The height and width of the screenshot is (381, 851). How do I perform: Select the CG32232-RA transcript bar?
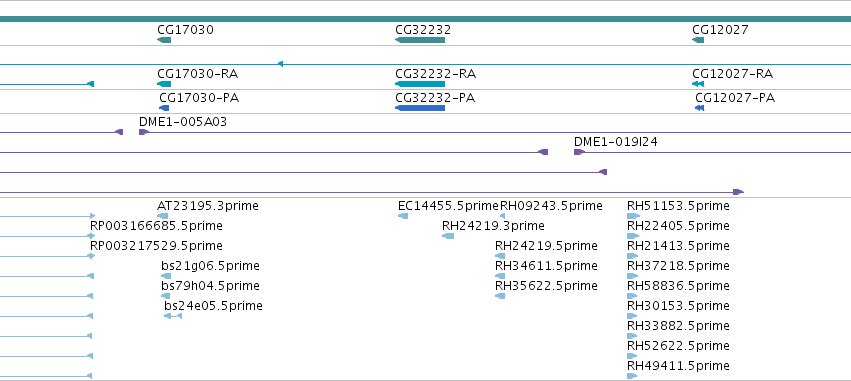point(420,84)
